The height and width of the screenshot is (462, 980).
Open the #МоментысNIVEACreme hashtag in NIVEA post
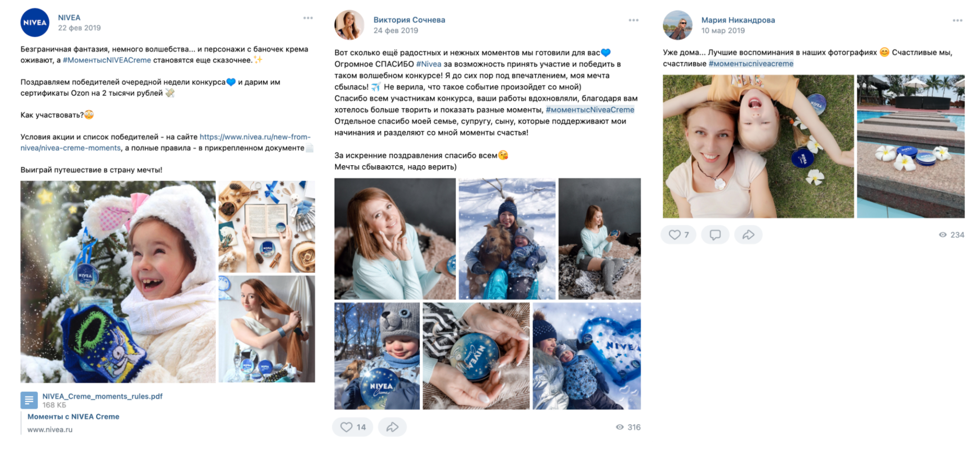point(107,60)
